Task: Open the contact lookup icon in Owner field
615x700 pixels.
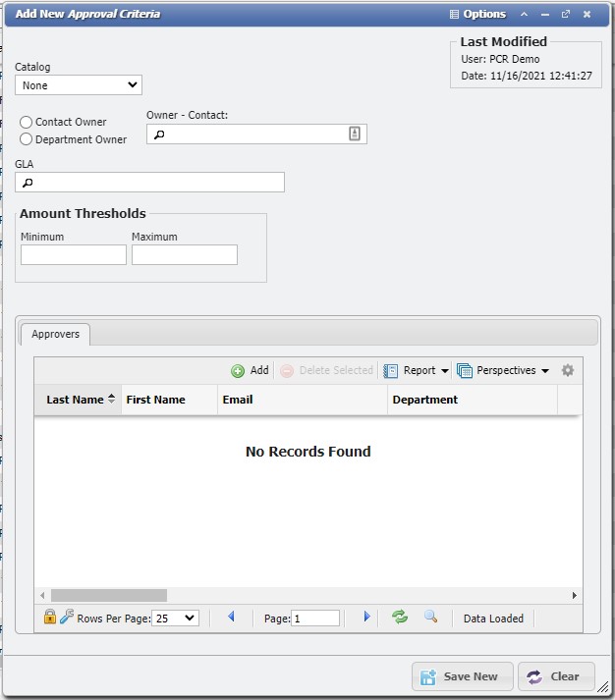Action: [355, 134]
